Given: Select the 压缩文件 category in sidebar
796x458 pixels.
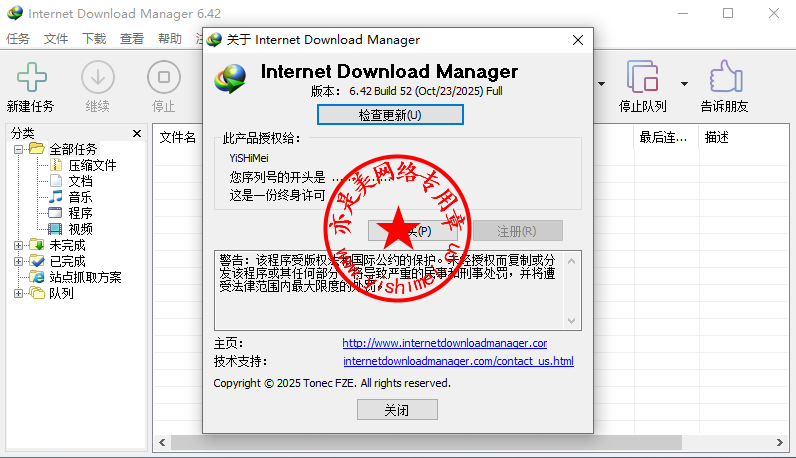Looking at the screenshot, I should [x=92, y=165].
